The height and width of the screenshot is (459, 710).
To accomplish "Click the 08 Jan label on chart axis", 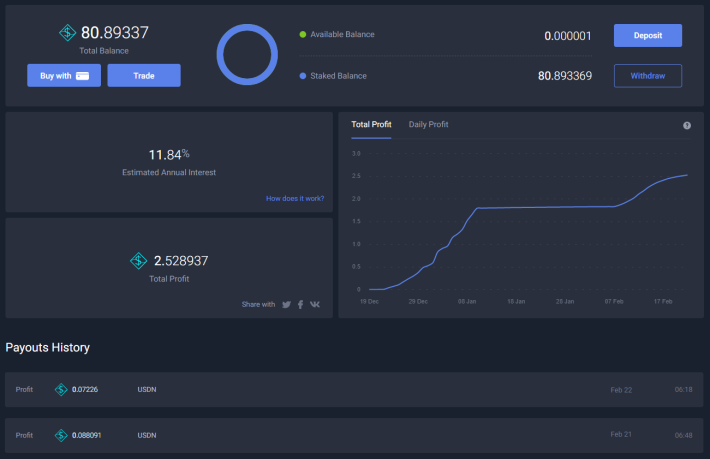I will pyautogui.click(x=467, y=301).
